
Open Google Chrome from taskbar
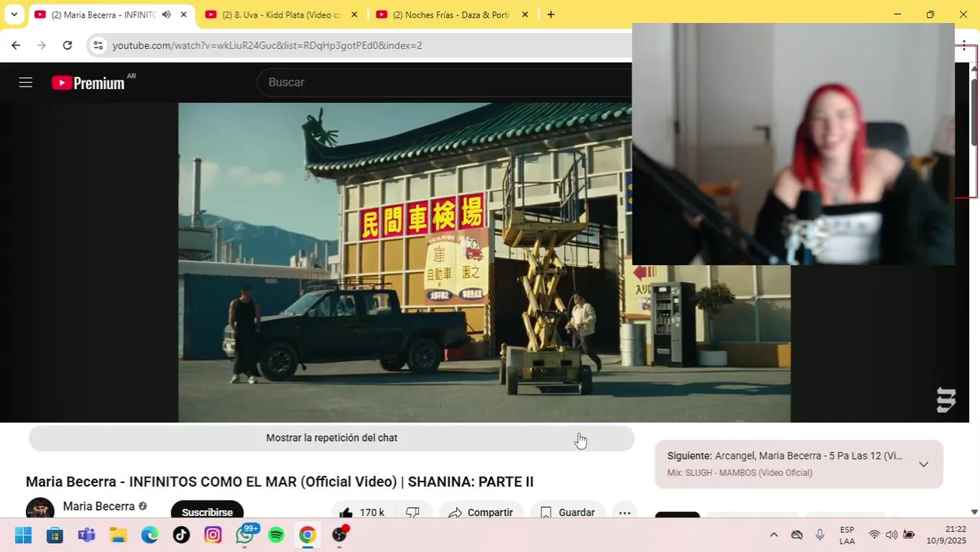(307, 535)
